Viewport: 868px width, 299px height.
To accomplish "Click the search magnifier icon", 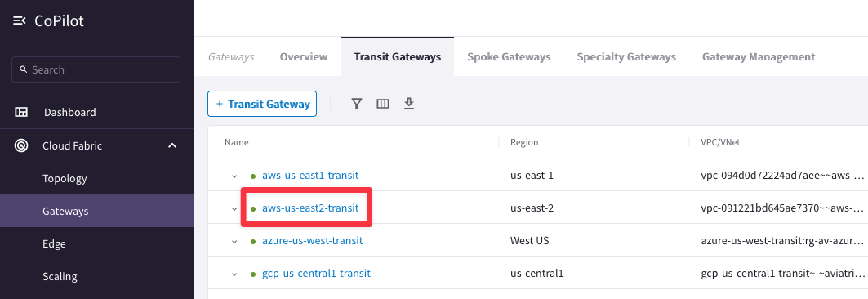I will coord(23,69).
